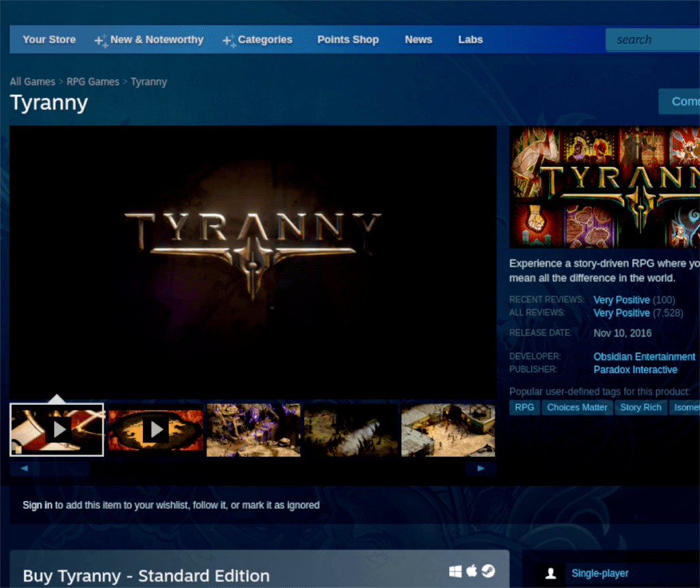
Task: Click the Steam platform icon
Action: coord(488,571)
